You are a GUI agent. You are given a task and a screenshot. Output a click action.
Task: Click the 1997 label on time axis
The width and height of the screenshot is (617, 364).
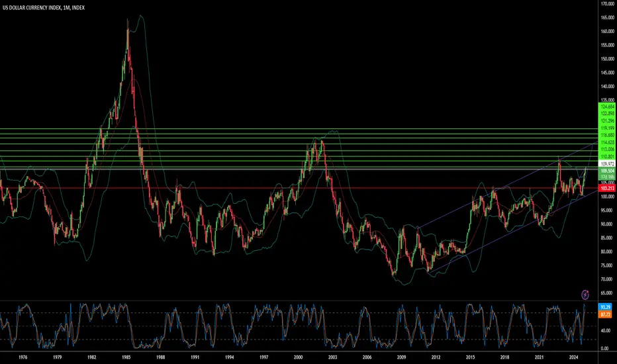263,357
